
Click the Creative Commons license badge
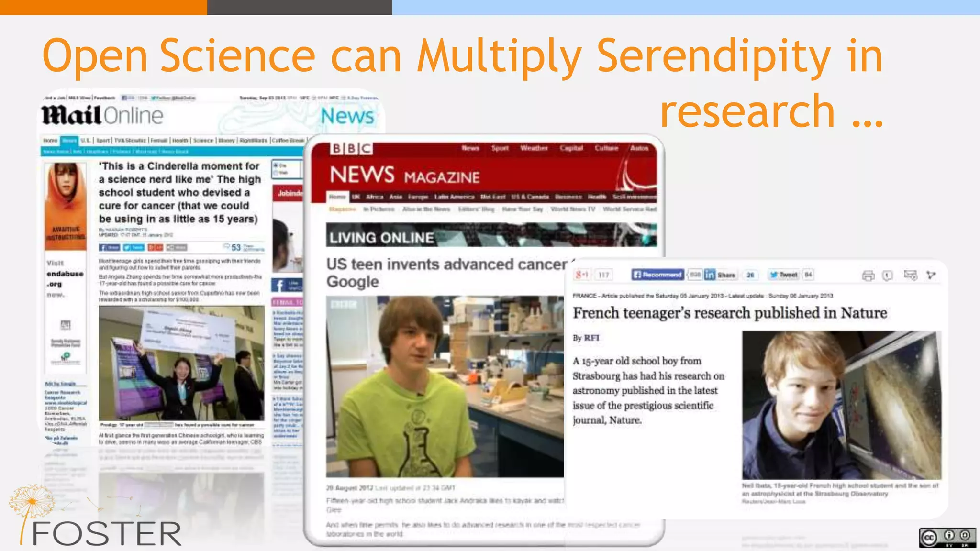[x=947, y=537]
